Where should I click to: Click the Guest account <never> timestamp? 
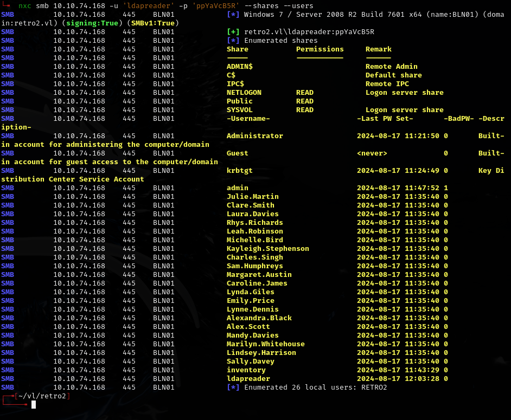(373, 153)
